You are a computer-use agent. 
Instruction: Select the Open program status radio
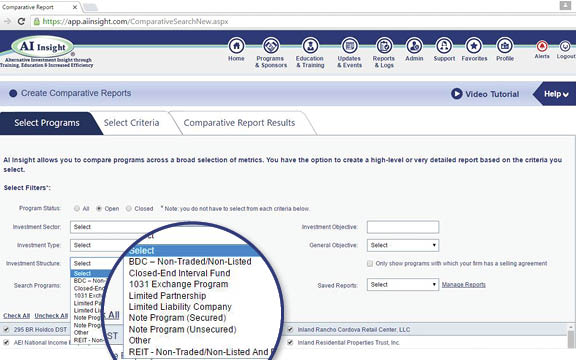pyautogui.click(x=99, y=208)
